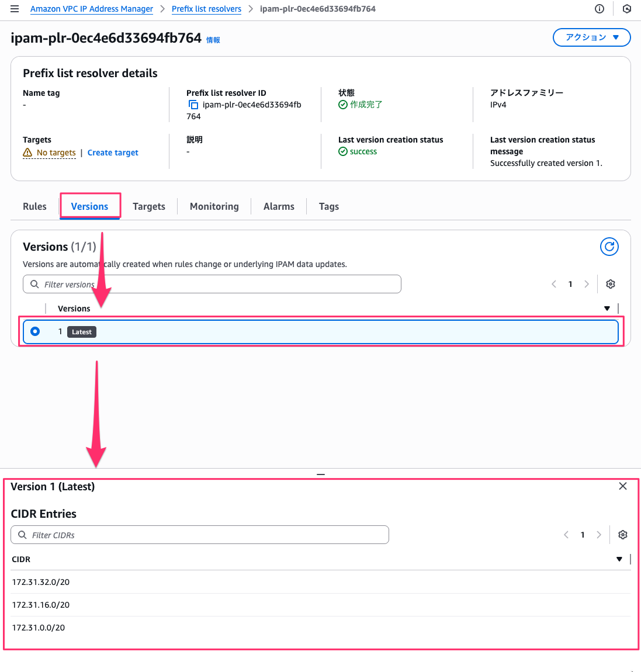Image resolution: width=641 pixels, height=672 pixels.
Task: Copy the Prefix list resolver ID
Action: pyautogui.click(x=193, y=105)
